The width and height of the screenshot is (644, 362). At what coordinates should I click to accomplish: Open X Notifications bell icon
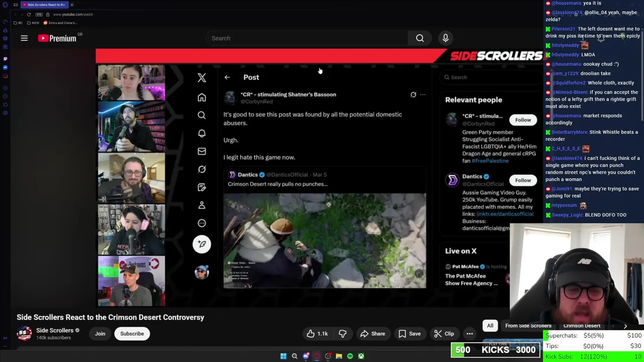[x=202, y=133]
